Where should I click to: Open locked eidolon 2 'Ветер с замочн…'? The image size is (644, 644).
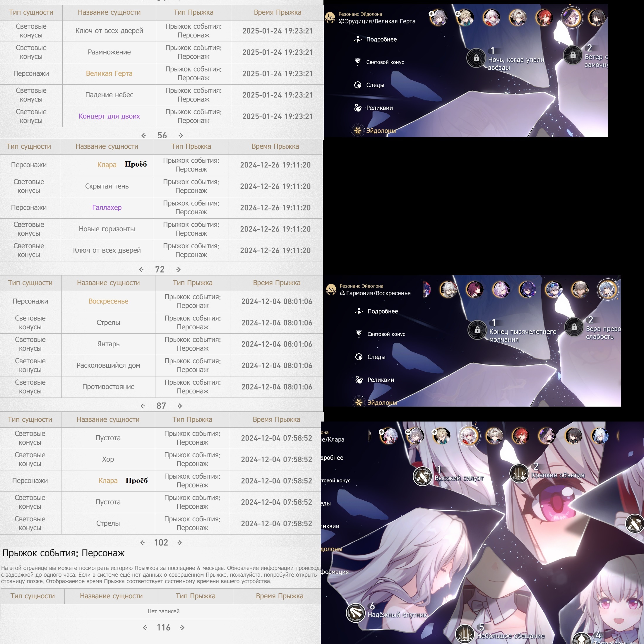coord(573,55)
